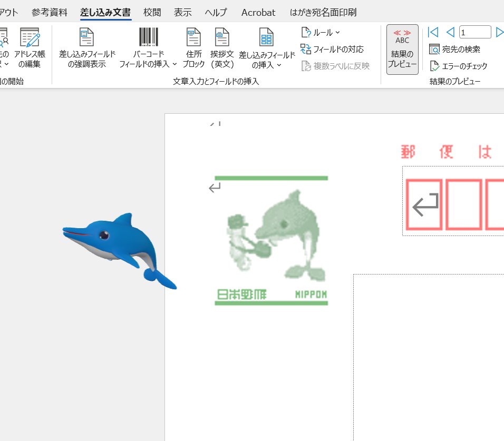Open ヘルプ help tab

click(x=216, y=12)
